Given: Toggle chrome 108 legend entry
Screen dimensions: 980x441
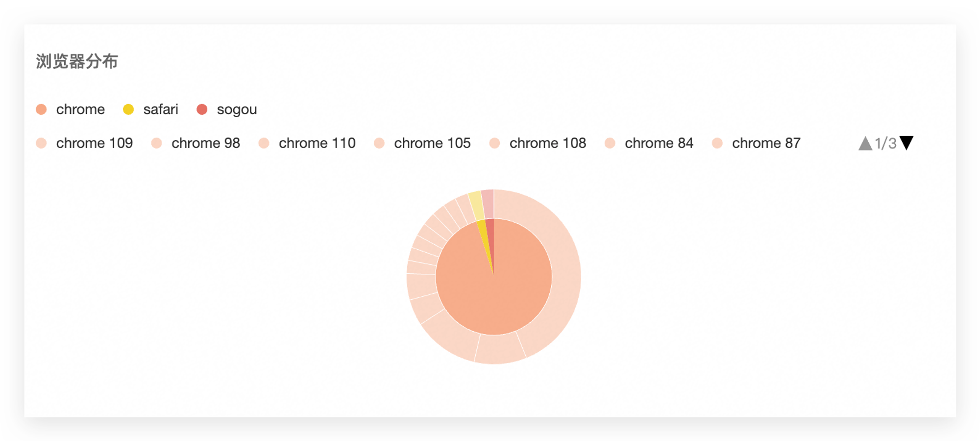Looking at the screenshot, I should [x=538, y=143].
